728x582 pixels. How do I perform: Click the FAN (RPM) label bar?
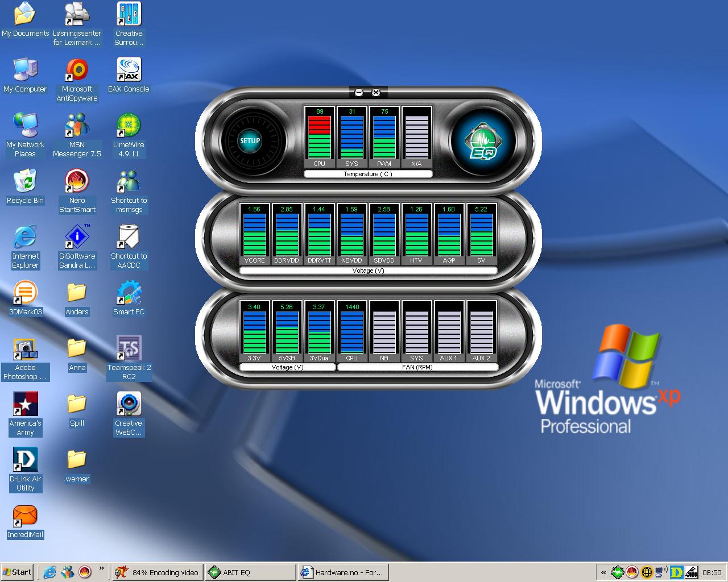[417, 367]
